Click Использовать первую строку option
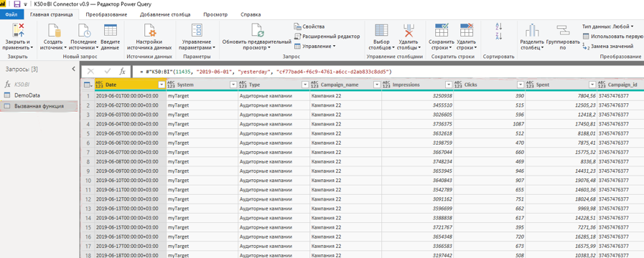The height and width of the screenshot is (258, 644). [612, 37]
